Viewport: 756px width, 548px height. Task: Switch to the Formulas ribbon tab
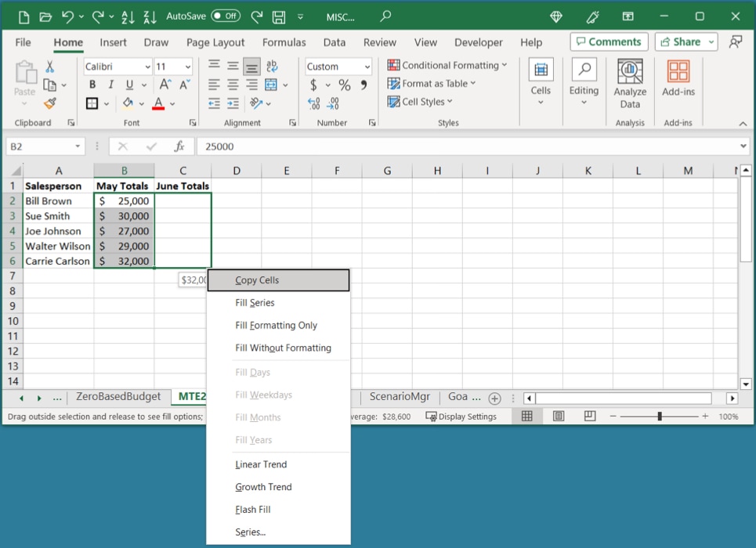[x=284, y=42]
